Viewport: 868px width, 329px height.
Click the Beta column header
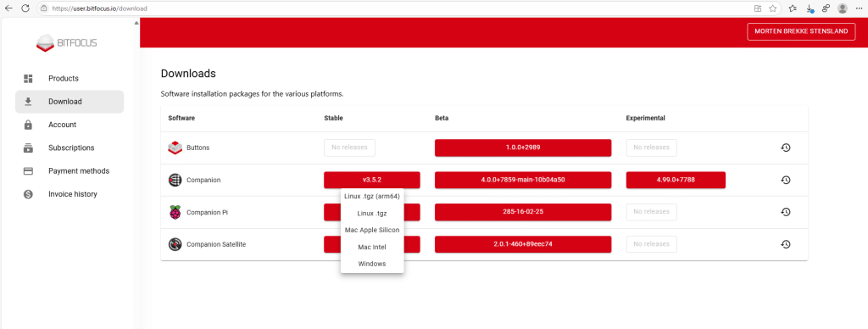point(442,119)
